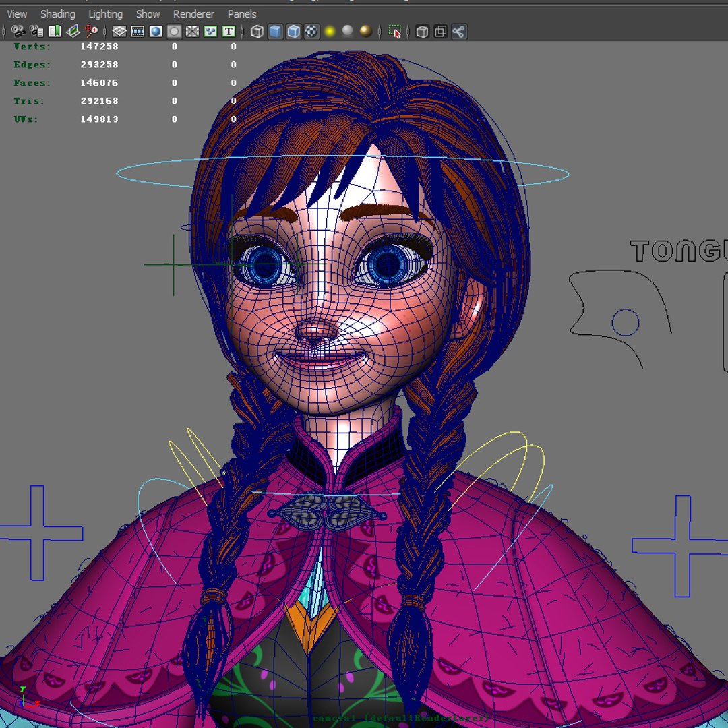Click the Edges count 293258
This screenshot has height=728, width=728.
99,65
